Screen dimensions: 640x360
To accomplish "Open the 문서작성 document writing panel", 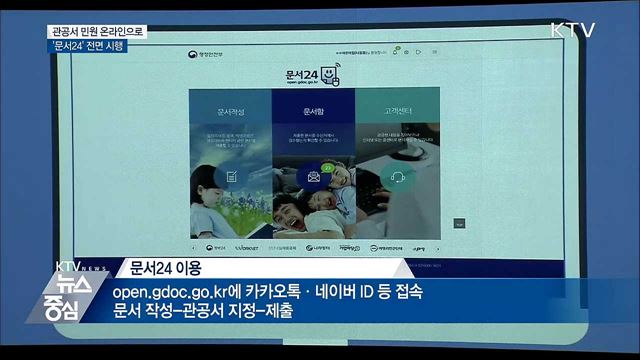I will click(x=231, y=163).
